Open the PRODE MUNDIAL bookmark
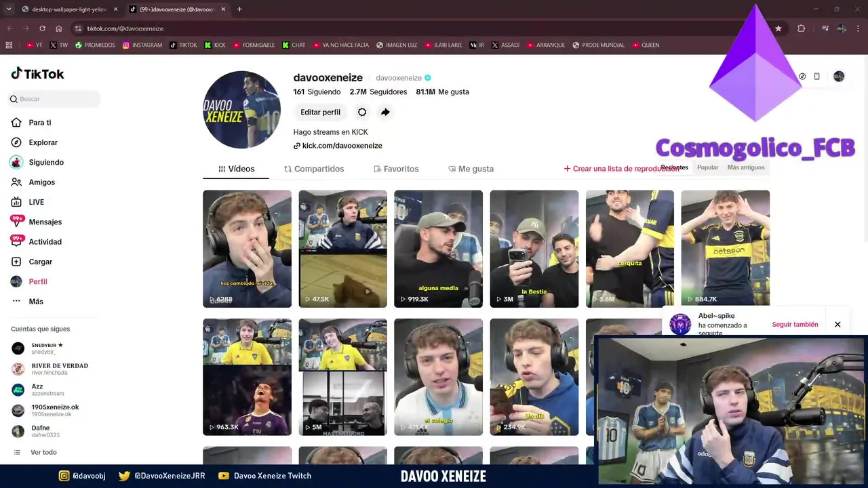The width and height of the screenshot is (868, 488). (x=599, y=45)
